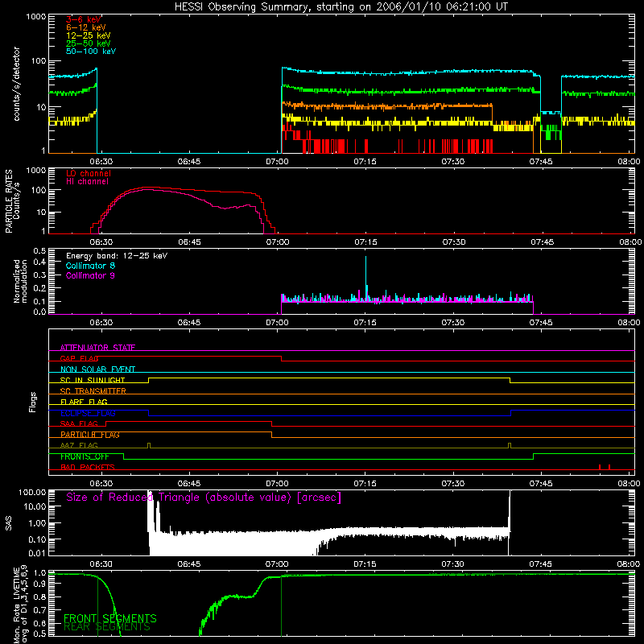
Task: Click the SAA_FLAG label
Action: 79,423
